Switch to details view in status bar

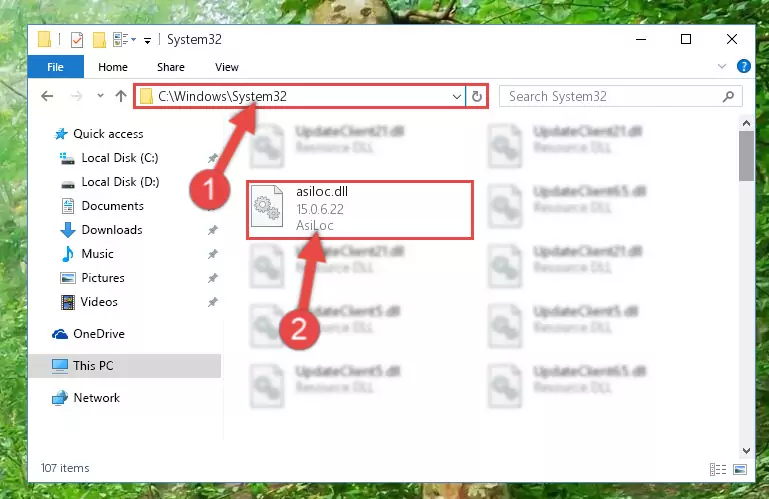[718, 470]
